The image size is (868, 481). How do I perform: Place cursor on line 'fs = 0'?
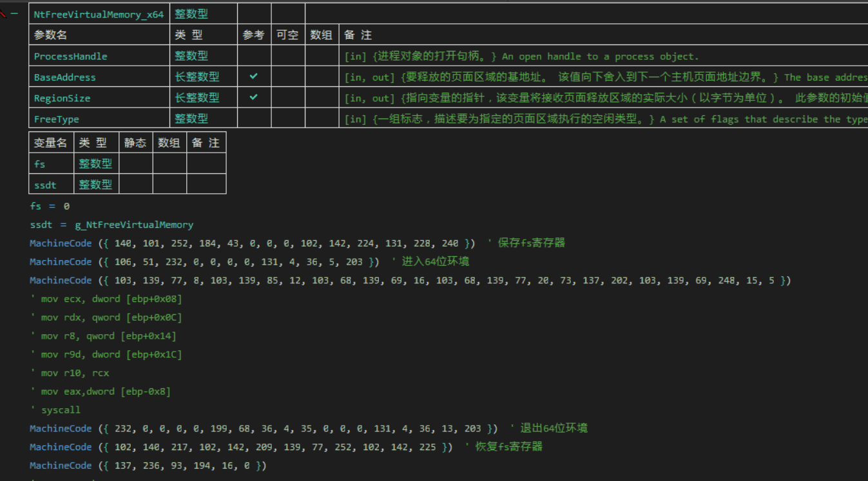[50, 206]
